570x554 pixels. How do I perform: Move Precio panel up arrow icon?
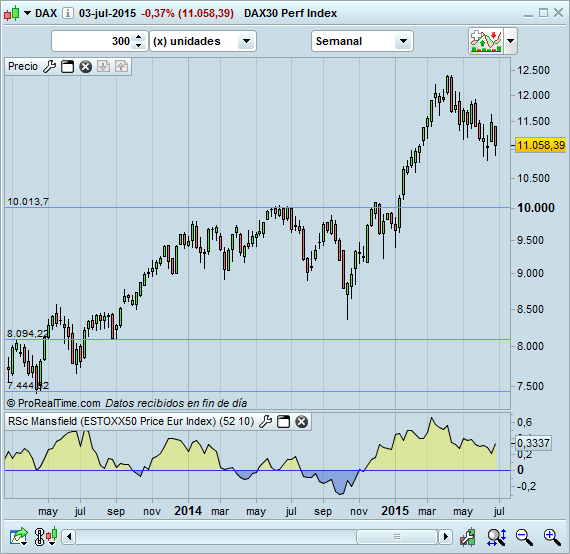click(x=121, y=67)
